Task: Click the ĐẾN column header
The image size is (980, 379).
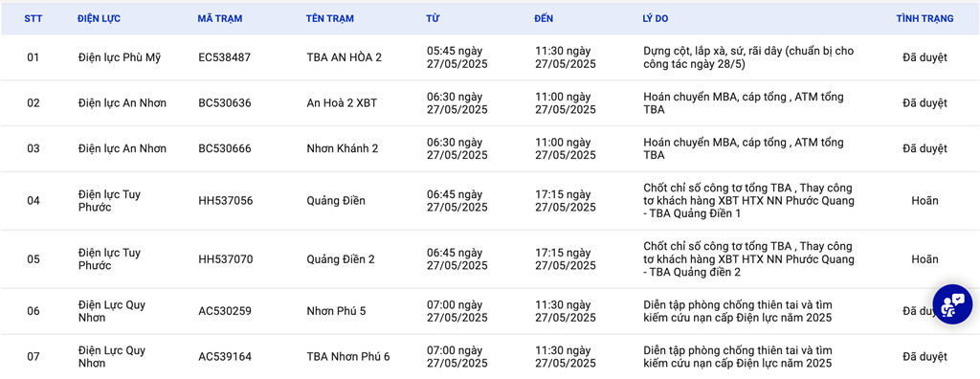Action: pos(544,19)
